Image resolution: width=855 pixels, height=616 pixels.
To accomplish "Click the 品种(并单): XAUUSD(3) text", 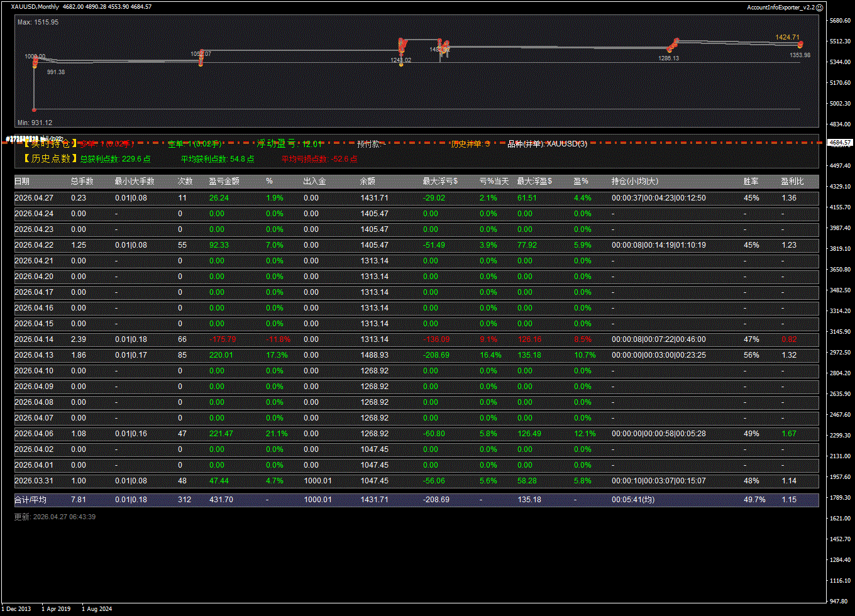I will click(x=547, y=144).
